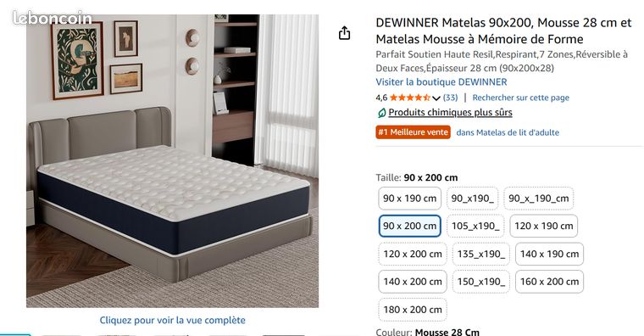Image resolution: width=644 pixels, height=336 pixels.
Task: Expand the rating breakdown chevron
Action: click(x=436, y=98)
